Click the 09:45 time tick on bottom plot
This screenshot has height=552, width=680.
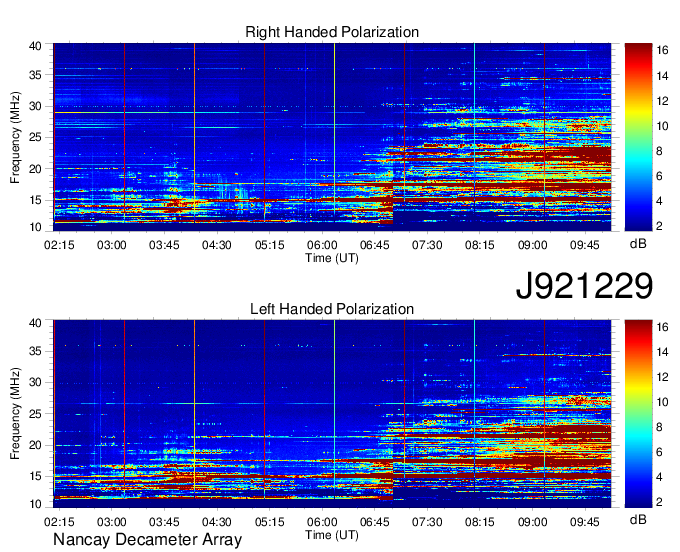click(x=585, y=522)
